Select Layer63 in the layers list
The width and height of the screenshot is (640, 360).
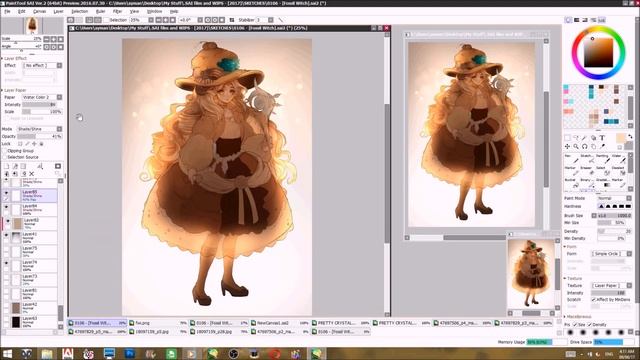30,322
